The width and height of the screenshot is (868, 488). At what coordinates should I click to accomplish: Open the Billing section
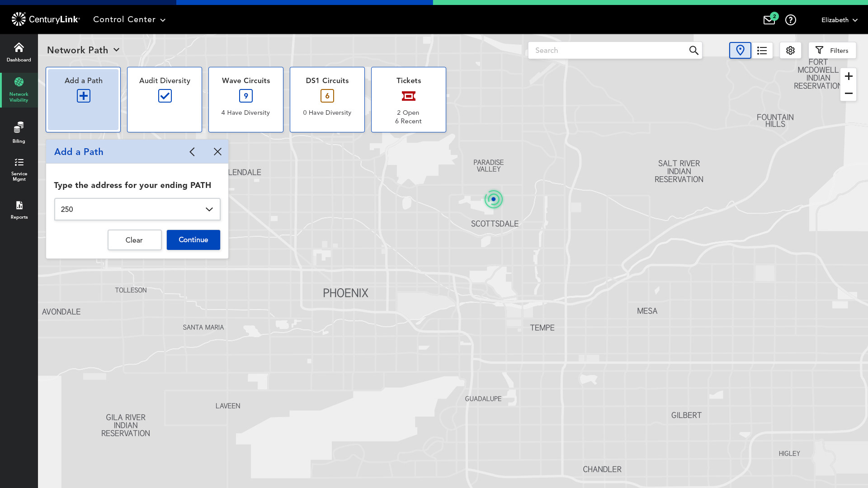(19, 132)
